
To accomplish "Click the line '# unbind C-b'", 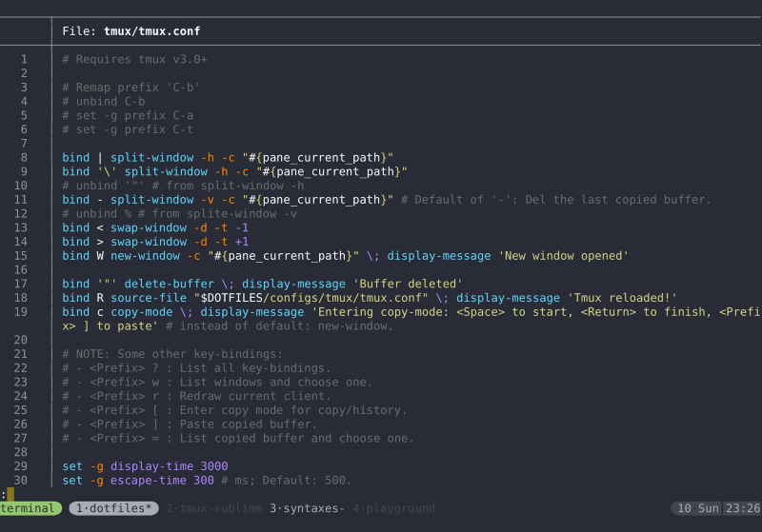I will coord(104,102).
